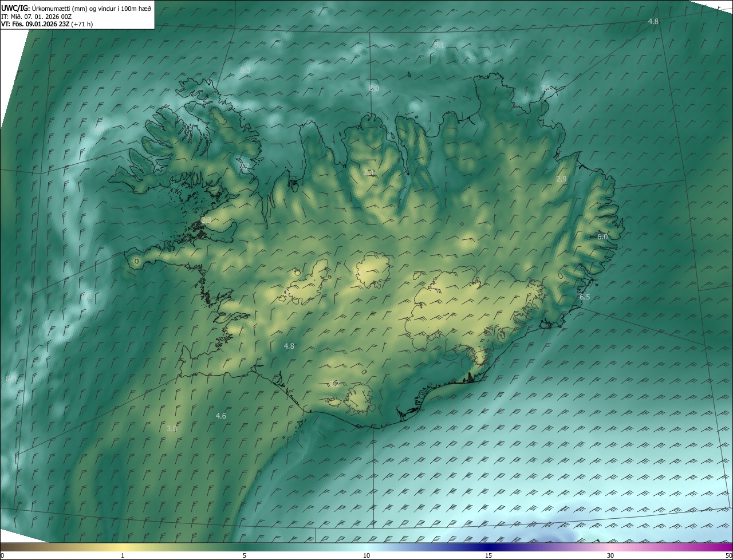The image size is (733, 560).
Task: Click the color scale label 1
Action: click(x=123, y=556)
